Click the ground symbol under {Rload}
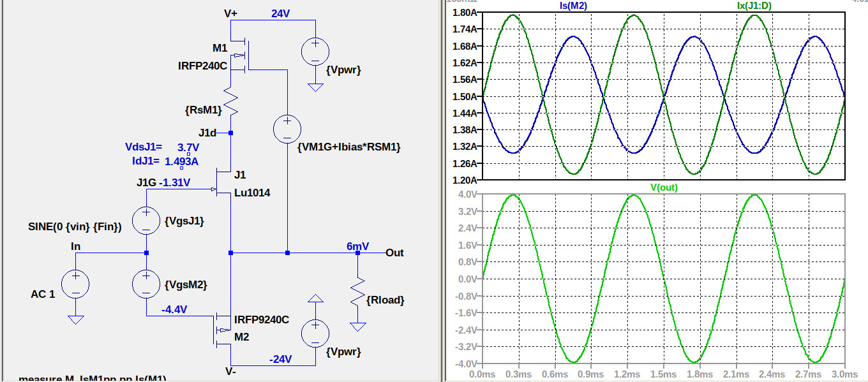868x382 pixels. point(358,327)
